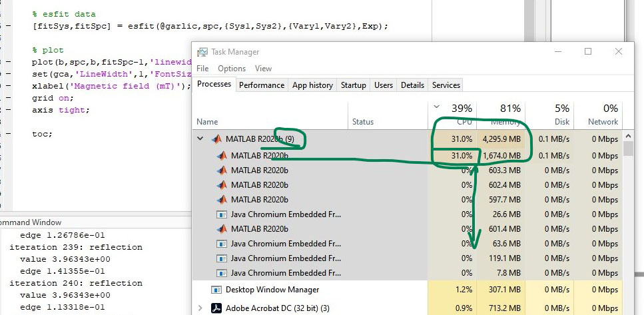Screen dimensions: 644x315
Task: Open the Options menu in Task Manager
Action: (x=232, y=69)
